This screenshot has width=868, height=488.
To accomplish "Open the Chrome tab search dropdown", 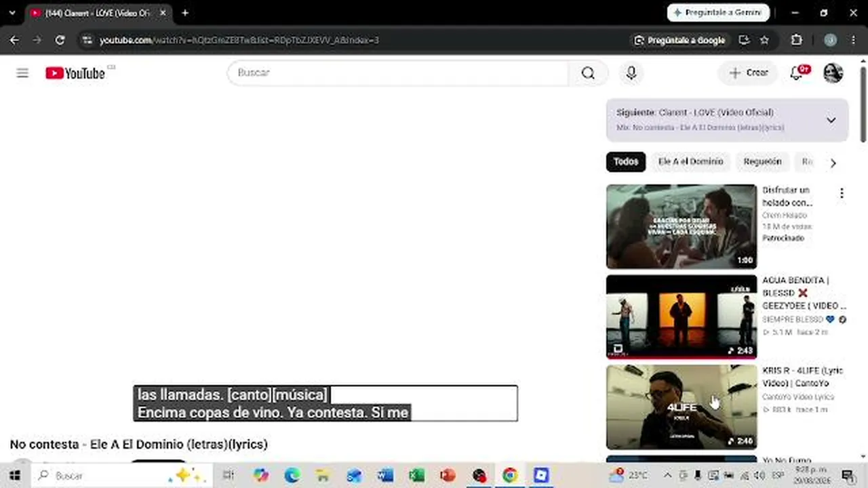I will click(x=12, y=13).
